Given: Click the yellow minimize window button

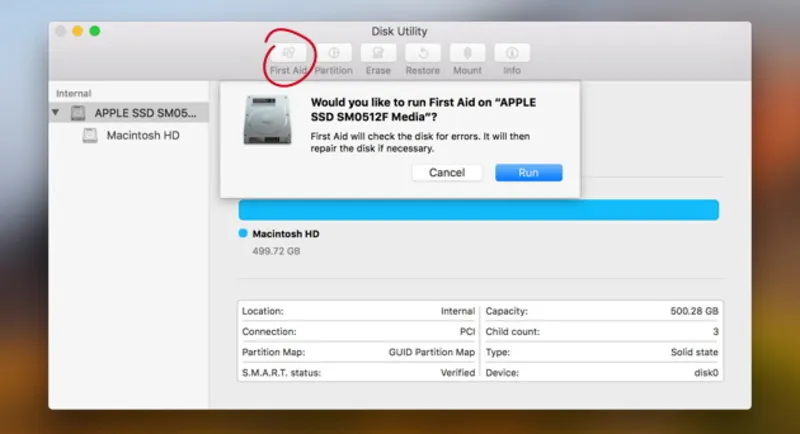Looking at the screenshot, I should [78, 31].
